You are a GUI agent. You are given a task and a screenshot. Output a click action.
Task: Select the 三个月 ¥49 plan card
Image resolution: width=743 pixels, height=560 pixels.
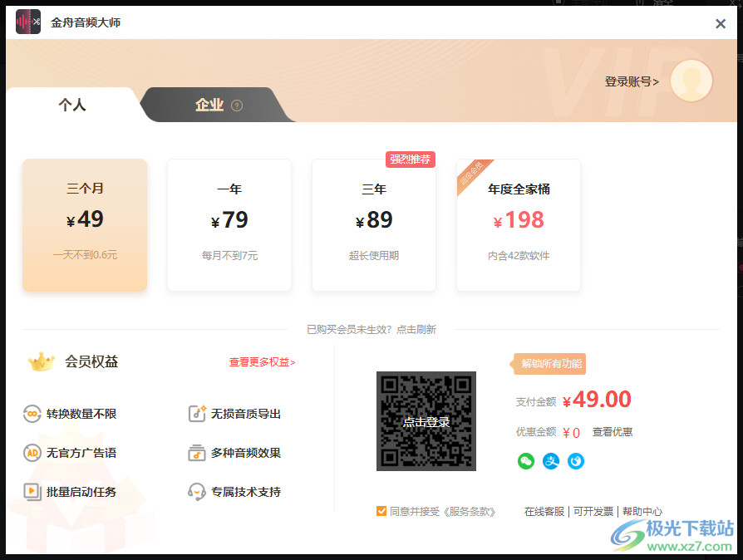[85, 225]
